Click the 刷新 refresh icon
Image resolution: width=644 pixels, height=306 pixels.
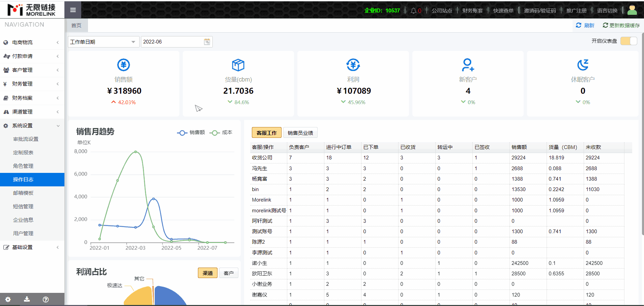tap(579, 25)
